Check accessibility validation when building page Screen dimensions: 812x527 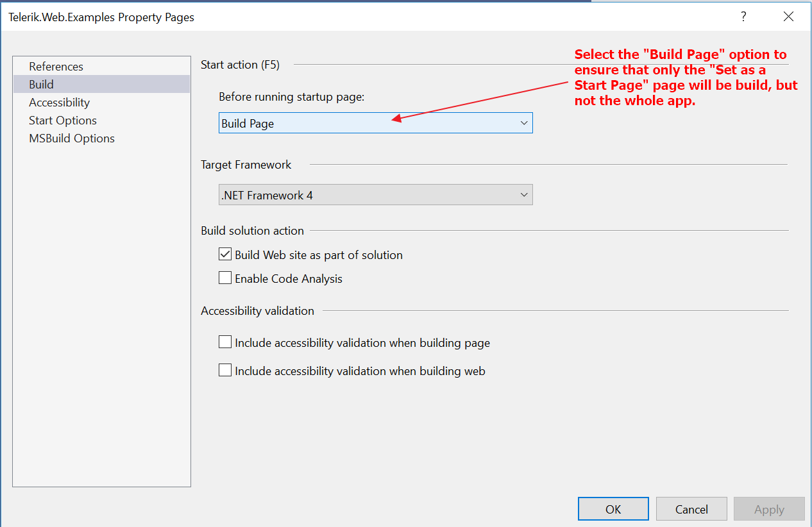(225, 342)
